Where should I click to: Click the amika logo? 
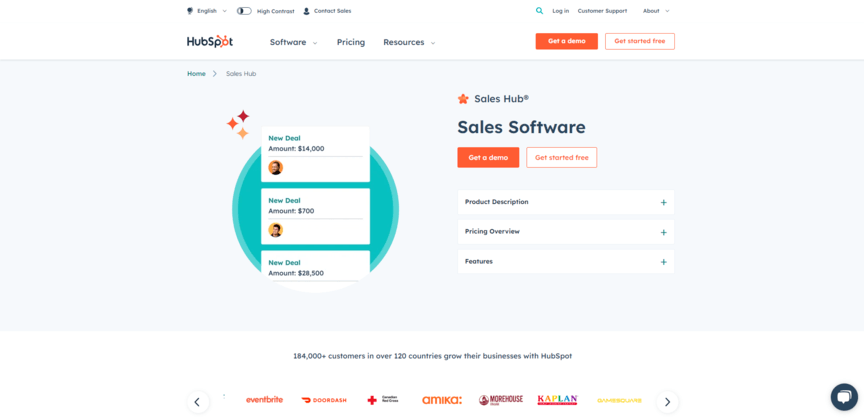pyautogui.click(x=442, y=400)
